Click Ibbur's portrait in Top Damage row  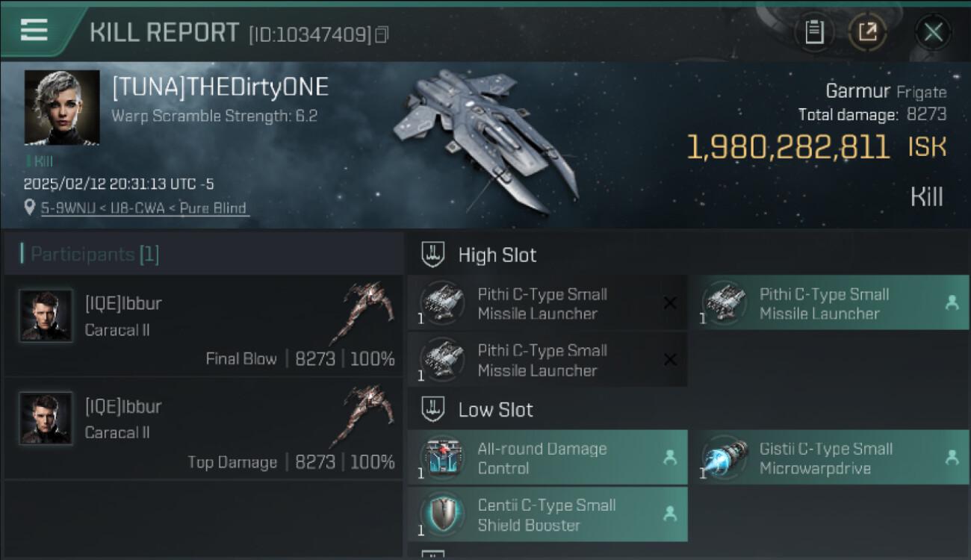[x=46, y=418]
